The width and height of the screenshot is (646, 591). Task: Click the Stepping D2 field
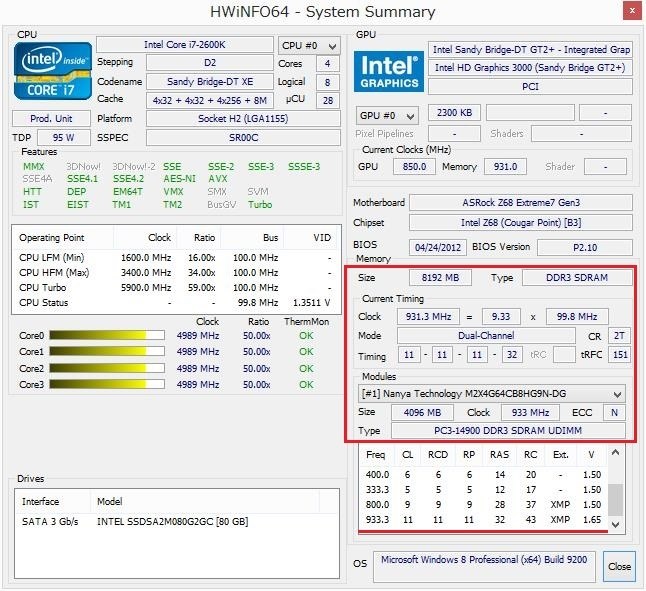point(210,63)
